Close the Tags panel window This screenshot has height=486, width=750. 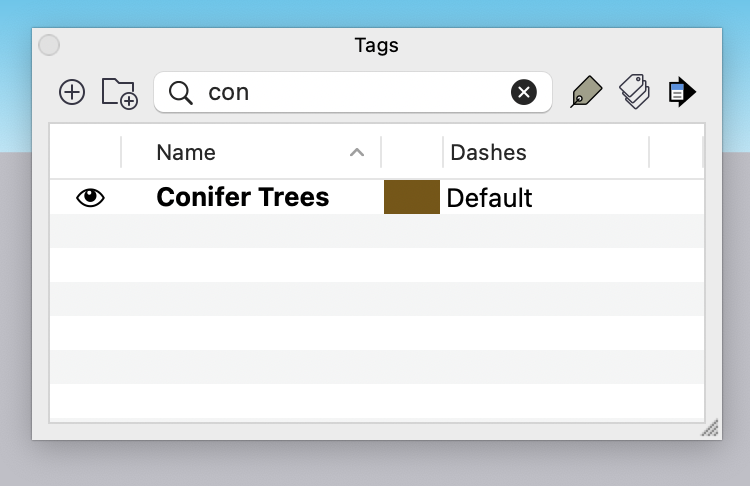[49, 45]
